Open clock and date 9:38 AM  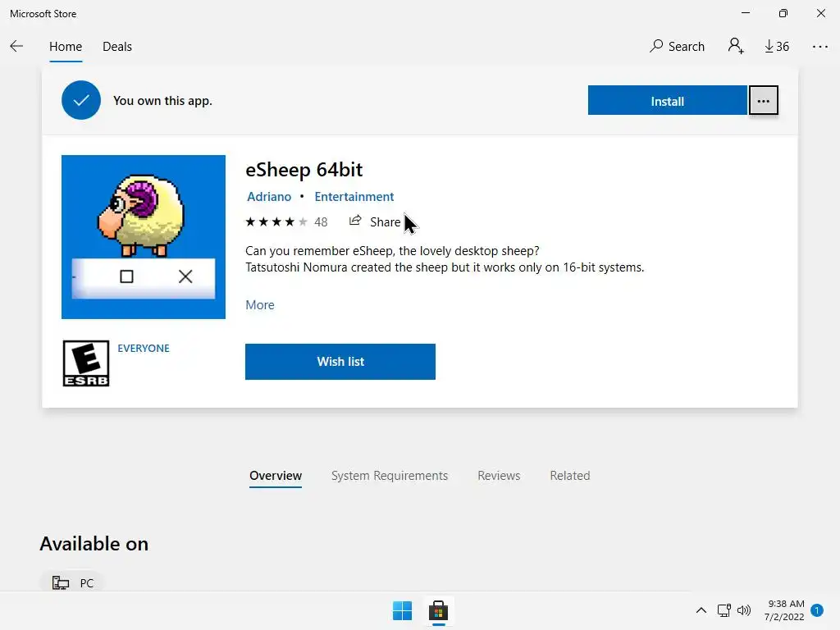[x=784, y=610]
